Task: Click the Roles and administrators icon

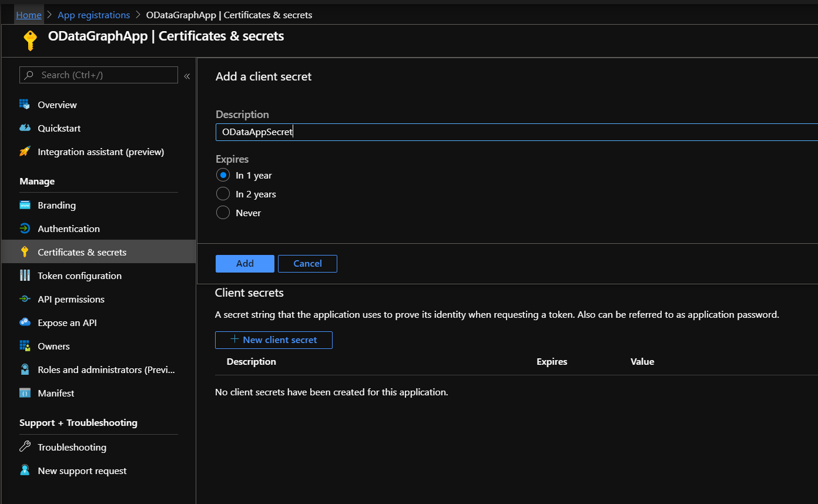Action: pos(25,369)
